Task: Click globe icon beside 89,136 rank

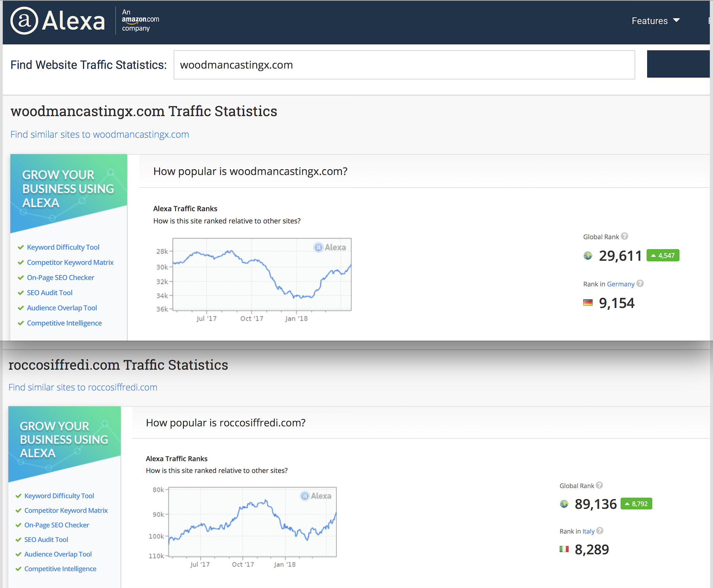Action: [564, 504]
